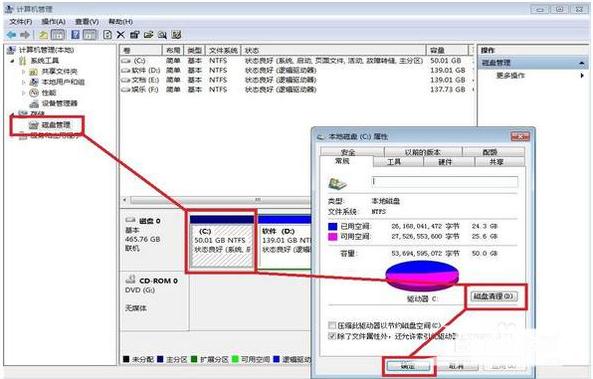593x379 pixels.
Task: Toggle the show/hide action pane icon
Action: click(90, 35)
